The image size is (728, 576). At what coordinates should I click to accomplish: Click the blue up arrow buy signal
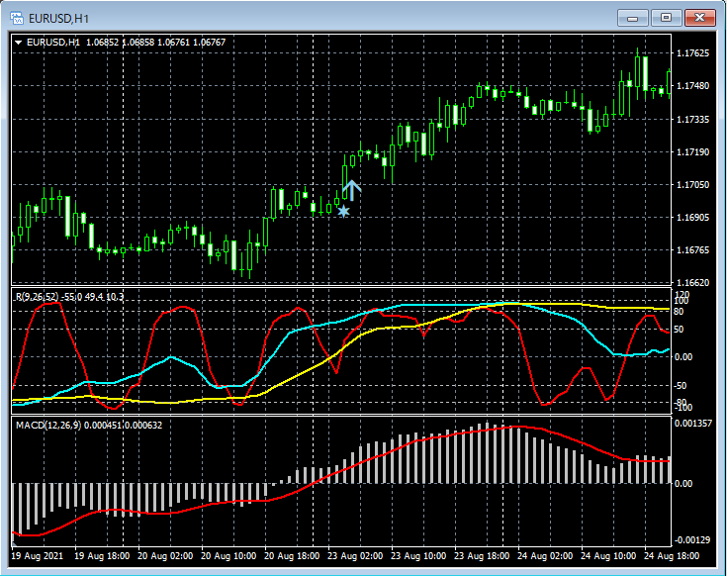352,190
